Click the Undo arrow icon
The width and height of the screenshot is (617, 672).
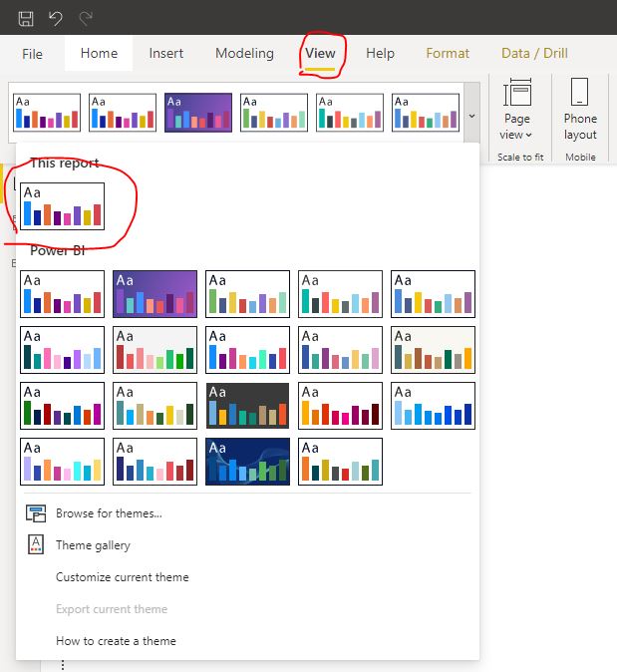56,18
